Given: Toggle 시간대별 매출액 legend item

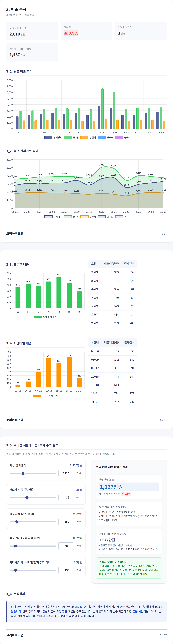Looking at the screenshot, I should pyautogui.click(x=45, y=396).
